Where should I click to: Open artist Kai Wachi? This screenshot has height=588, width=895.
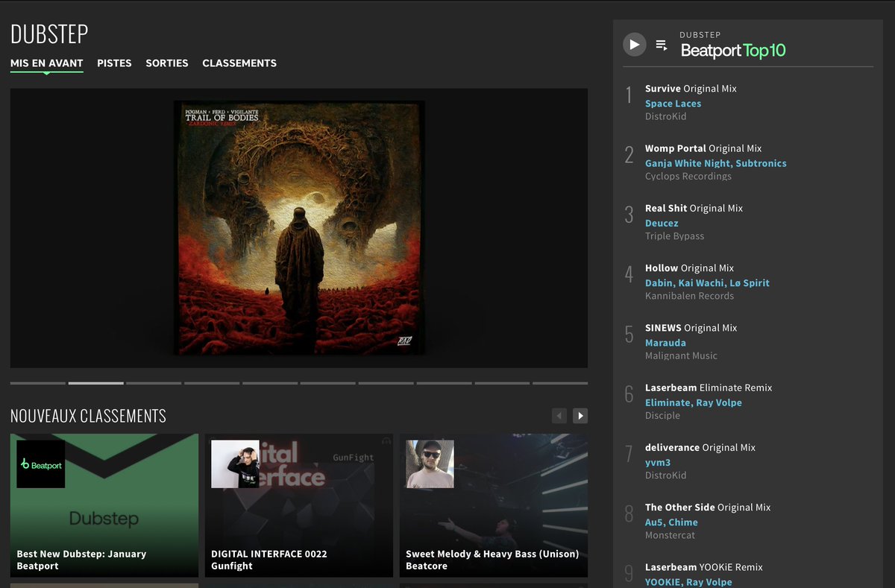pyautogui.click(x=700, y=282)
